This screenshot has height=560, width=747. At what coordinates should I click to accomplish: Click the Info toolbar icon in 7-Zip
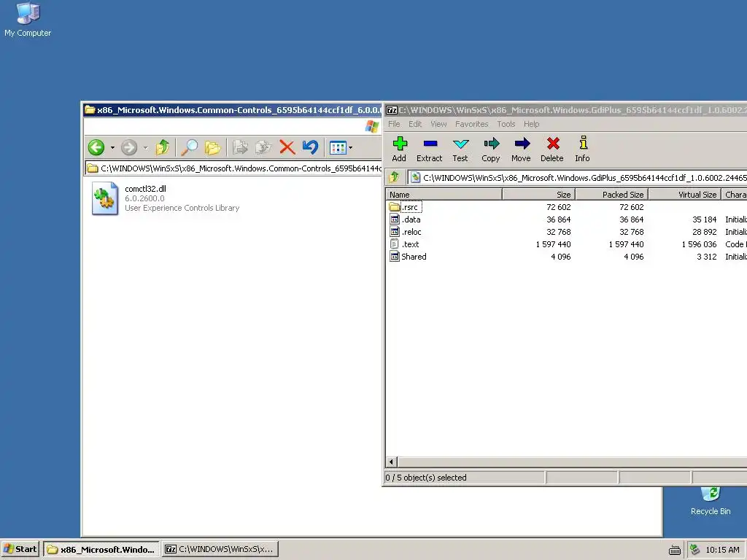[582, 149]
